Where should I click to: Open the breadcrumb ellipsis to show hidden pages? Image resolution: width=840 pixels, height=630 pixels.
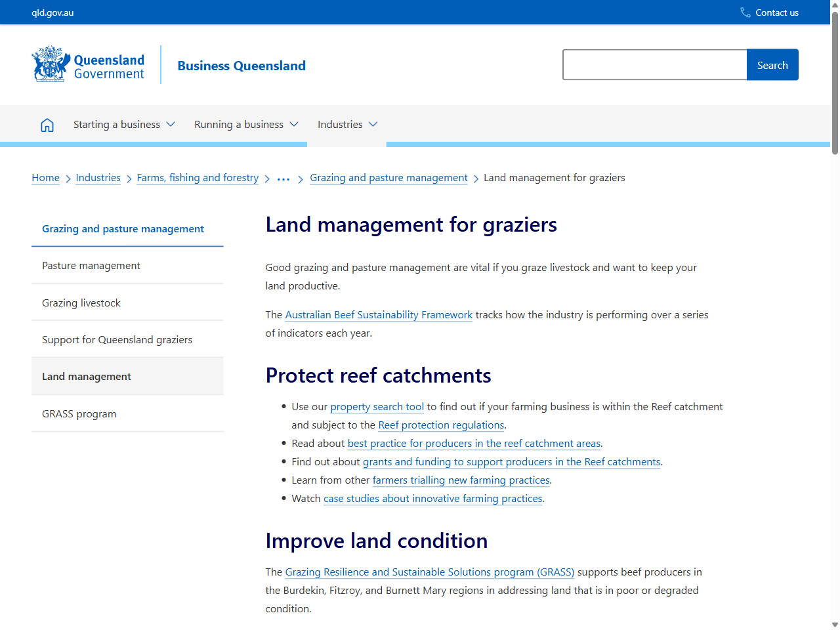tap(283, 178)
